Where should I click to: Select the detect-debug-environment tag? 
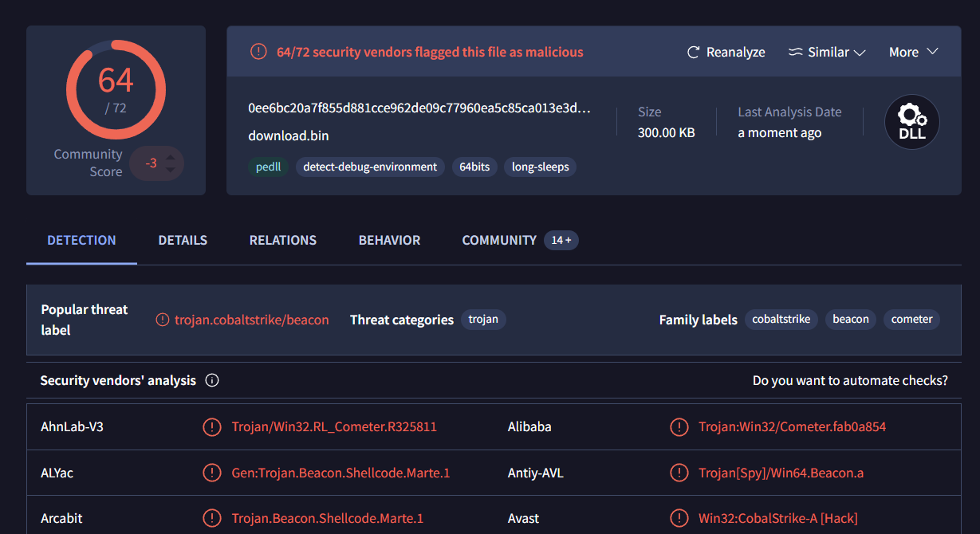coord(370,167)
